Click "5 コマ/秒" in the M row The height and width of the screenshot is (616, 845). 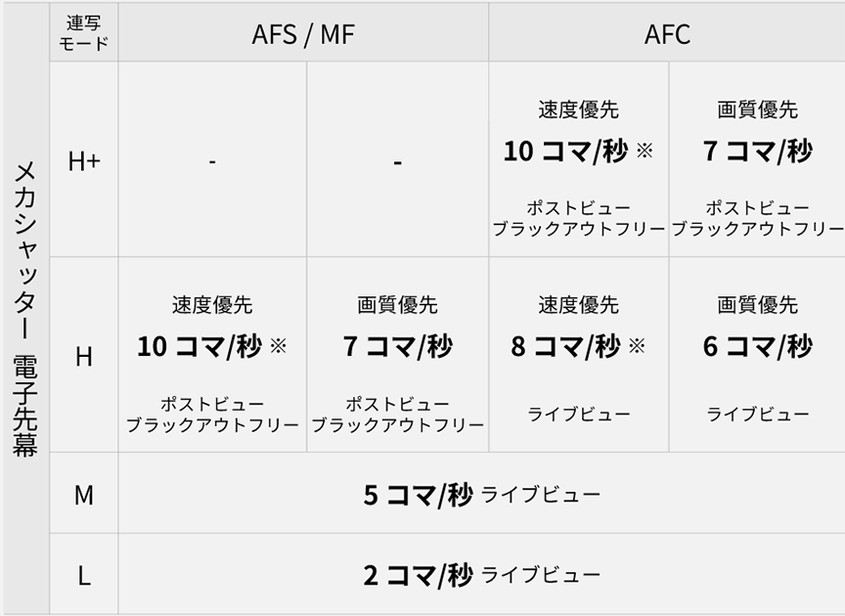point(418,495)
